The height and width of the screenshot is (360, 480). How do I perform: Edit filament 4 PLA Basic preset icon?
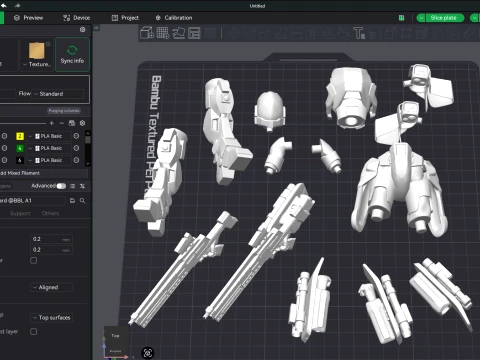pos(76,148)
